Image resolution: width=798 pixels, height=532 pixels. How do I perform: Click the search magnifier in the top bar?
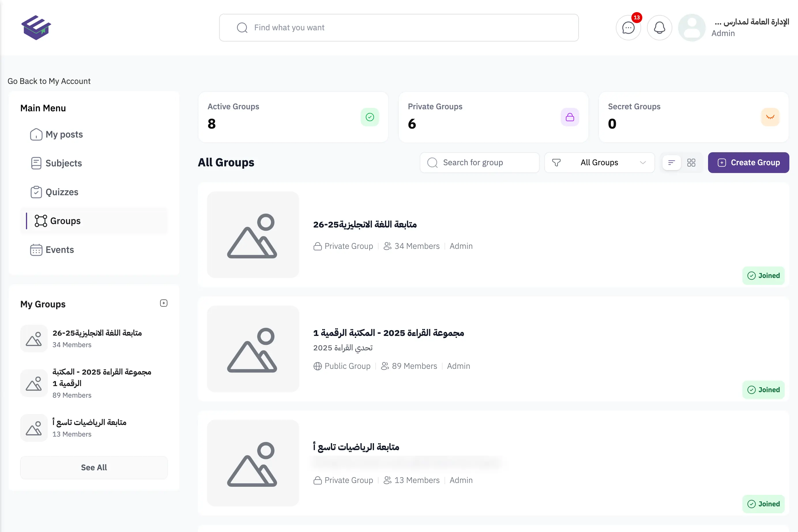click(242, 28)
